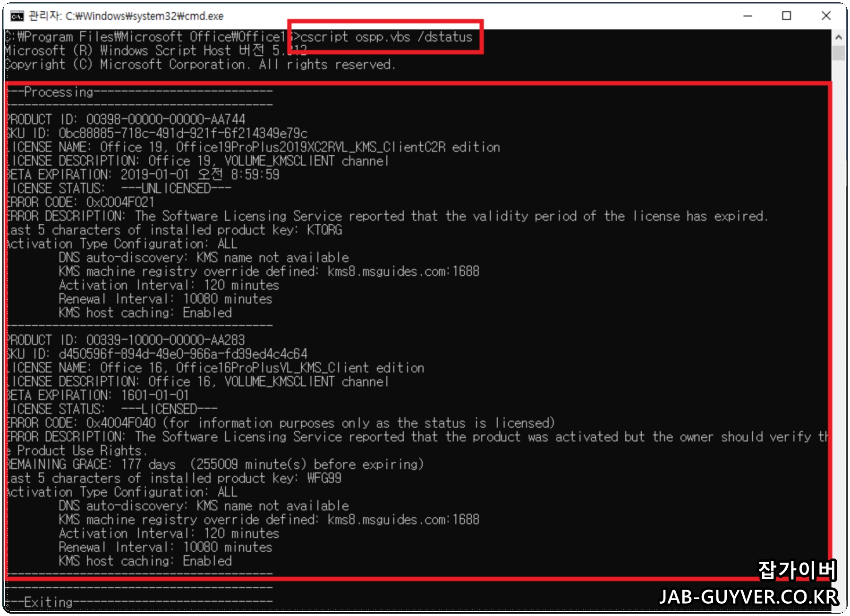This screenshot has height=616, width=850.
Task: Close the command prompt window
Action: [x=826, y=16]
